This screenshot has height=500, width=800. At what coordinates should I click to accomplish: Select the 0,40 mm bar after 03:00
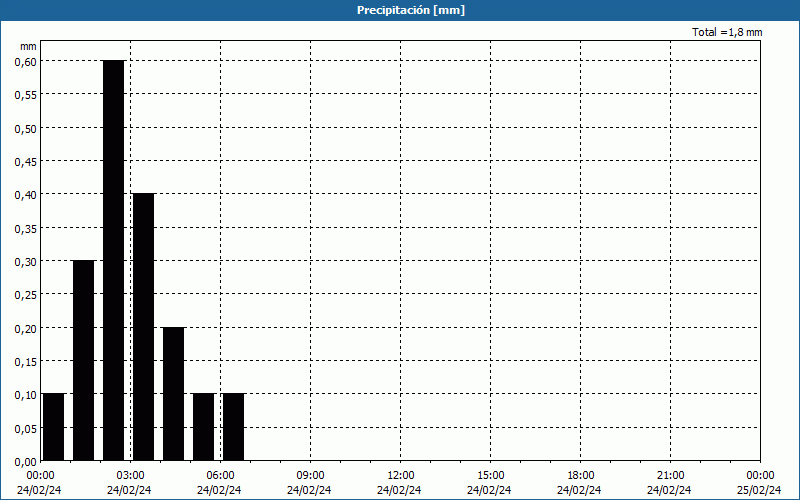(143, 326)
